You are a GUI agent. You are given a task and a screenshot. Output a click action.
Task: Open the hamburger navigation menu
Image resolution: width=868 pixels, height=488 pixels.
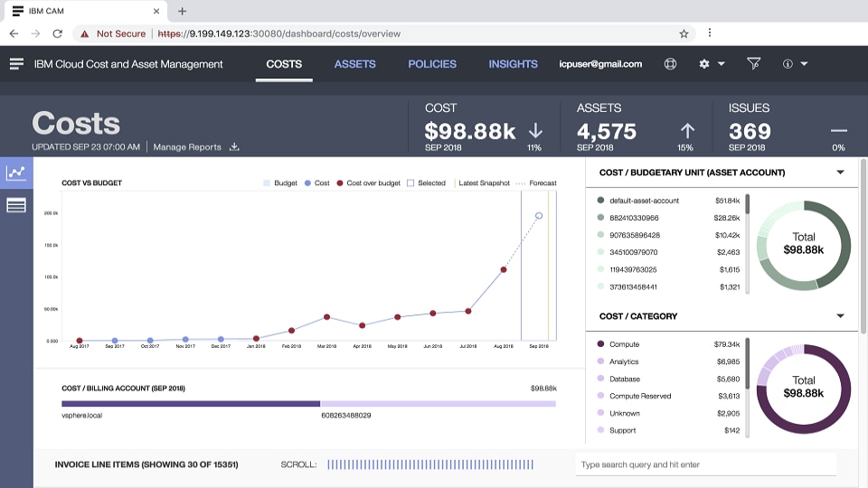16,63
